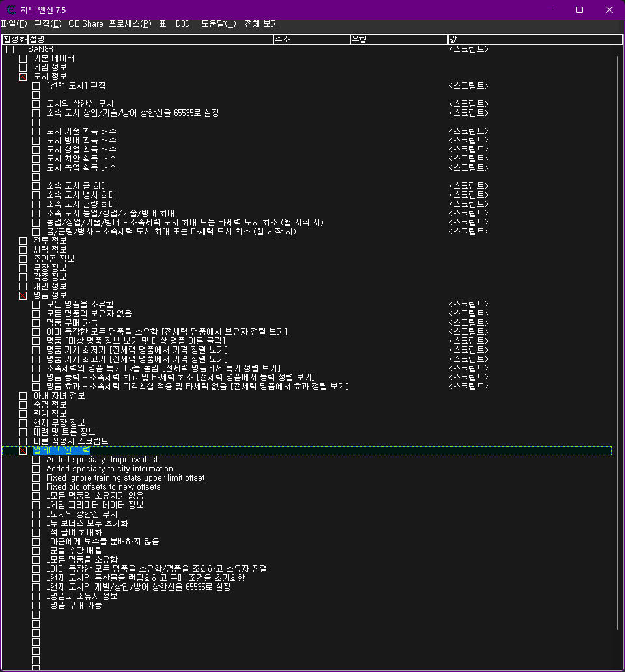Enable 도시 치안 획득 배수 checkbox
625x672 pixels.
(x=36, y=159)
